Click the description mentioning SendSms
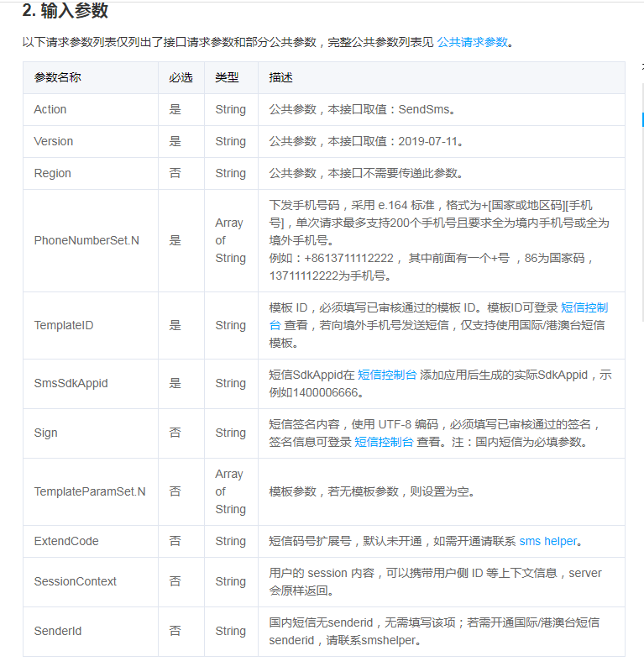The height and width of the screenshot is (672, 644). [x=362, y=109]
